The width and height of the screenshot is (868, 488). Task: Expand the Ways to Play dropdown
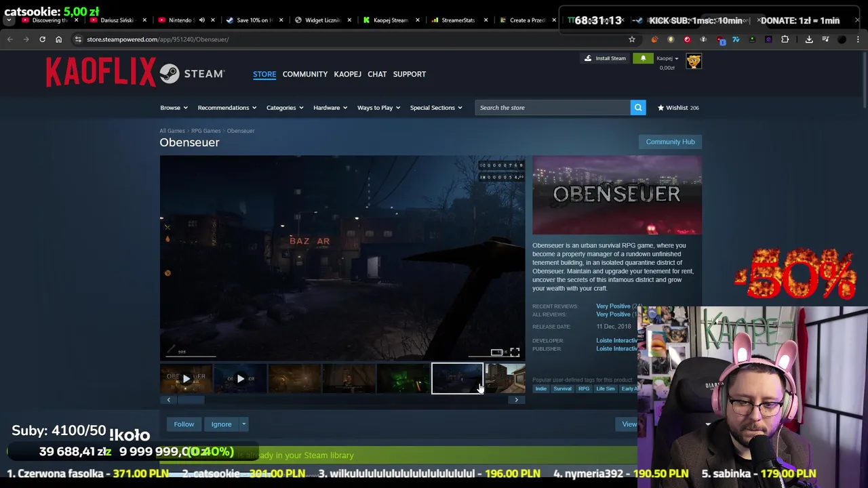click(x=378, y=108)
